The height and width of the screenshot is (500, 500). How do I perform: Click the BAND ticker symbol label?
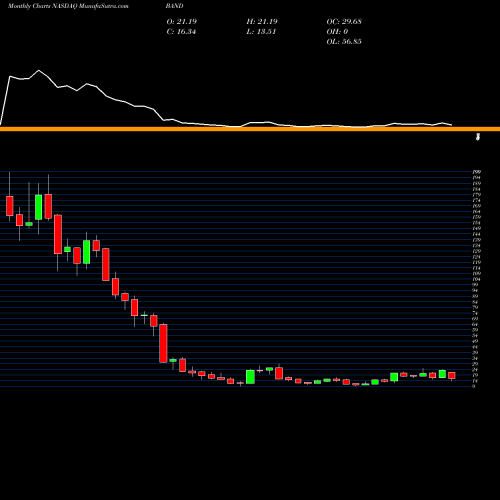coord(174,6)
